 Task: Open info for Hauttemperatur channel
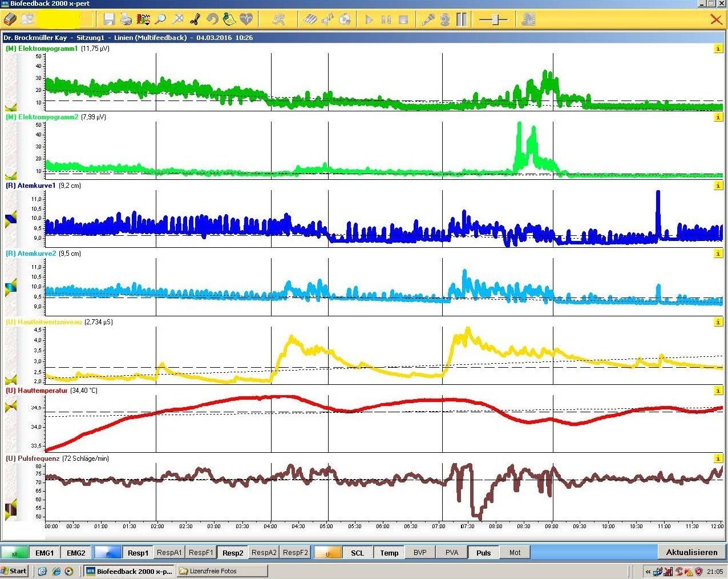click(x=718, y=391)
